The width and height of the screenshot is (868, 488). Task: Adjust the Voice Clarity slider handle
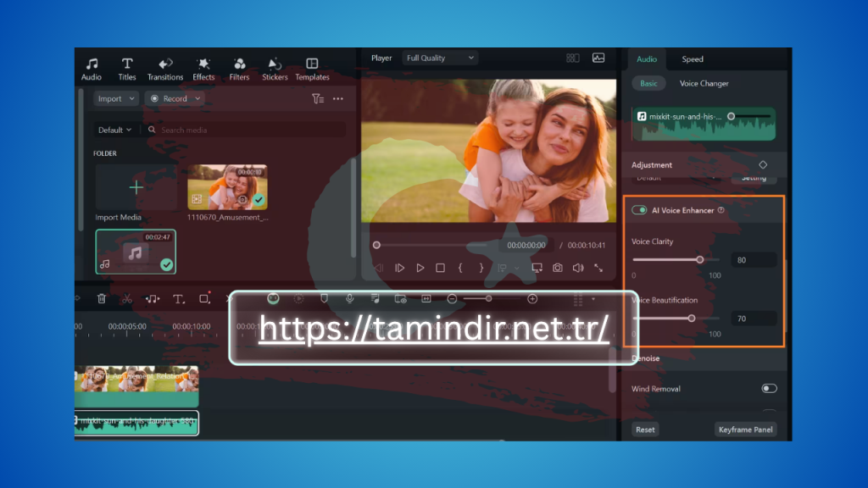699,259
